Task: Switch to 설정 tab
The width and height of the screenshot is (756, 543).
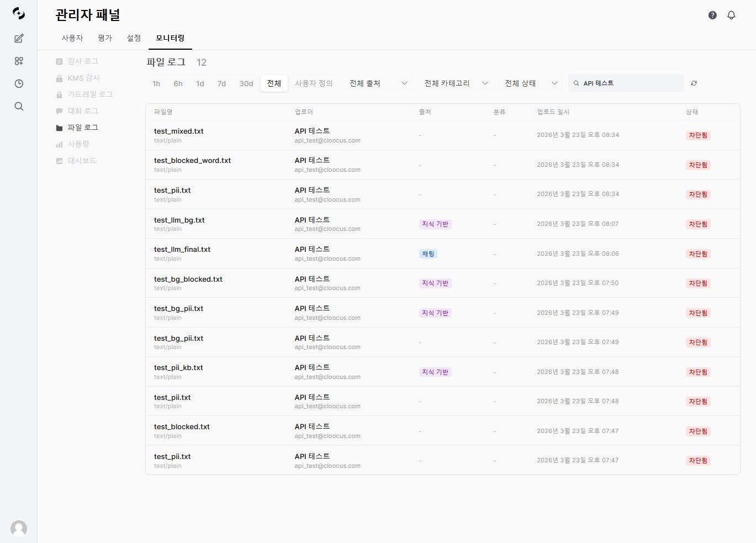Action: coord(134,38)
